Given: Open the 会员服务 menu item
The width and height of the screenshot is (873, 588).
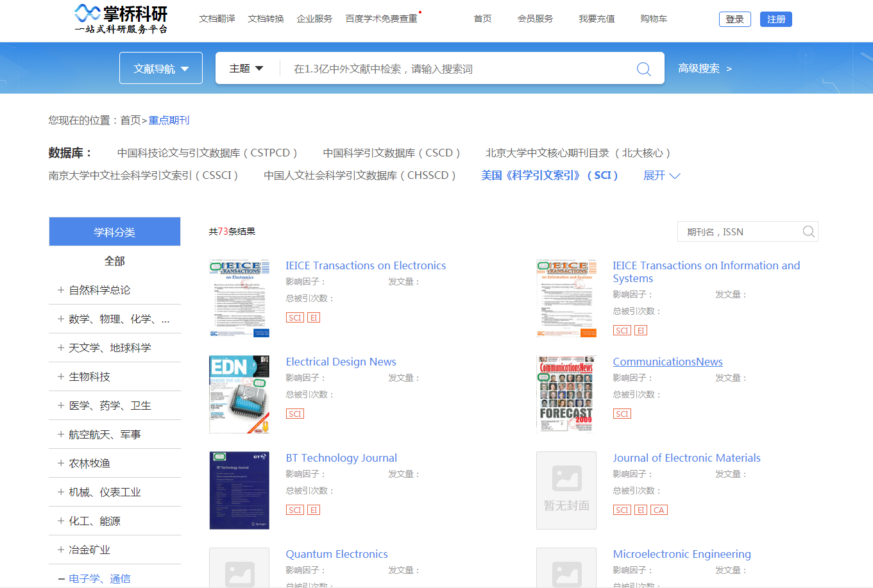Looking at the screenshot, I should [536, 19].
